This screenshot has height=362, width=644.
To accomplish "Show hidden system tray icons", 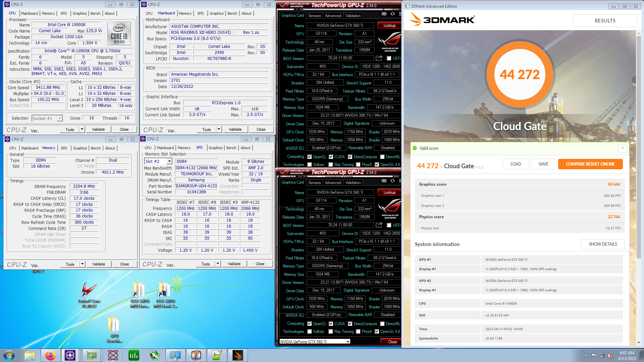I will click(x=586, y=356).
